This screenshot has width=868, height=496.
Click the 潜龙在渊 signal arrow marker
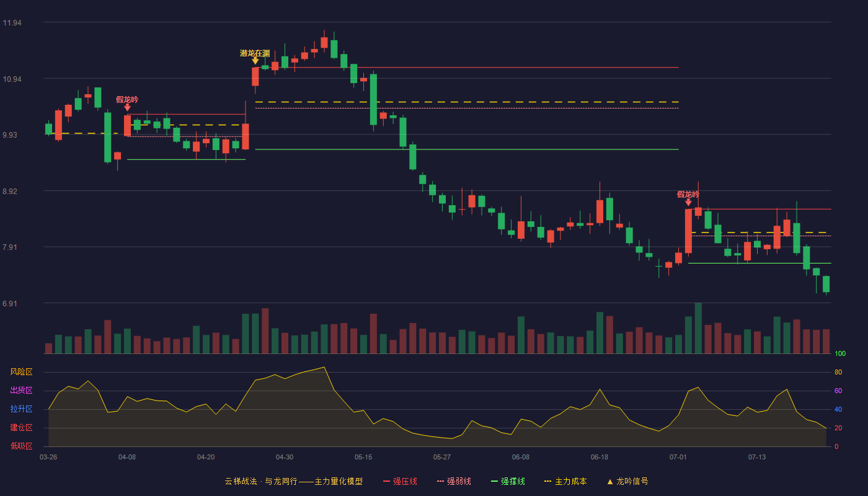255,61
